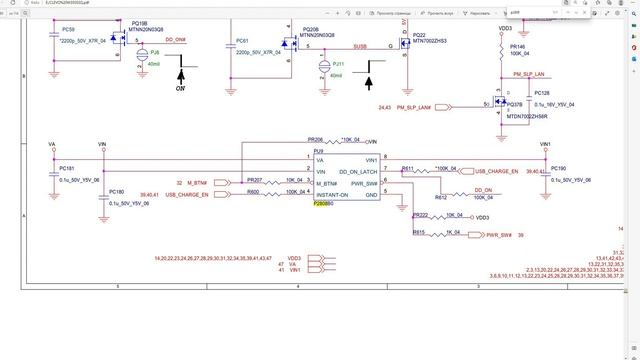Zoom out the PDF with the minus button
The height and width of the screenshot is (360, 640).
point(327,13)
